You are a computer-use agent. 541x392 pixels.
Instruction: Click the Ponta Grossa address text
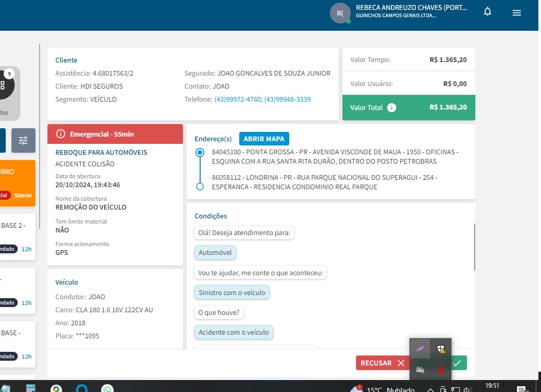(x=335, y=157)
